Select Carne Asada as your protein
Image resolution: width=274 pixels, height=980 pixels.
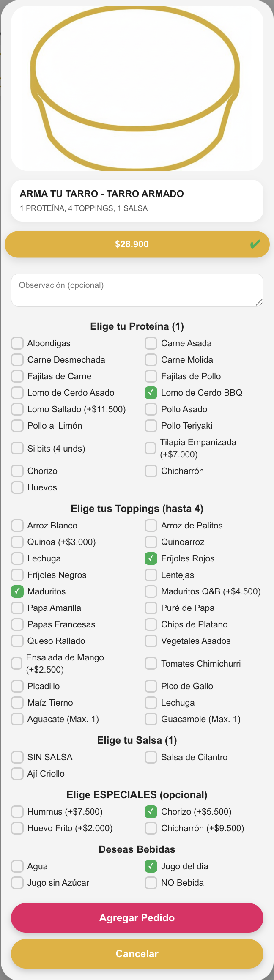click(x=151, y=343)
